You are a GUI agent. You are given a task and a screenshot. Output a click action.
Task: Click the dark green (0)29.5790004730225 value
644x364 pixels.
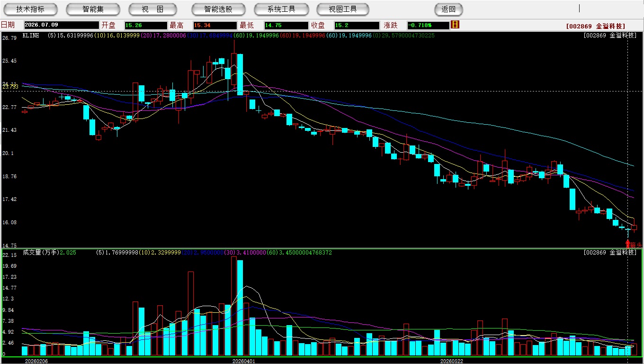[403, 36]
